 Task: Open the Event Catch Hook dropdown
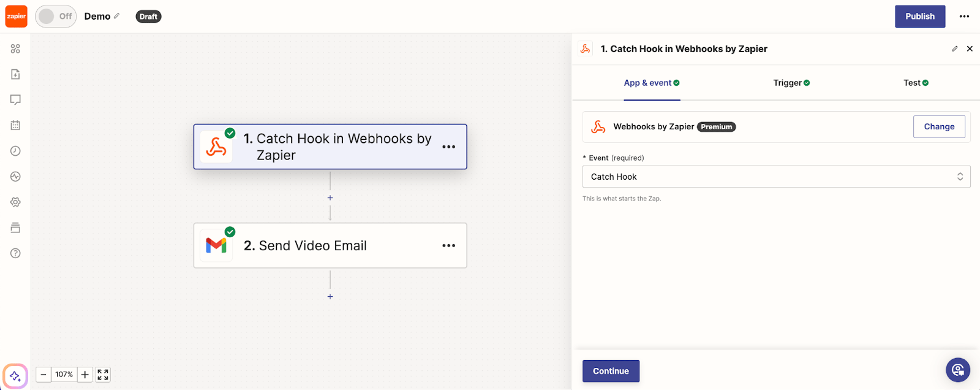pos(776,177)
